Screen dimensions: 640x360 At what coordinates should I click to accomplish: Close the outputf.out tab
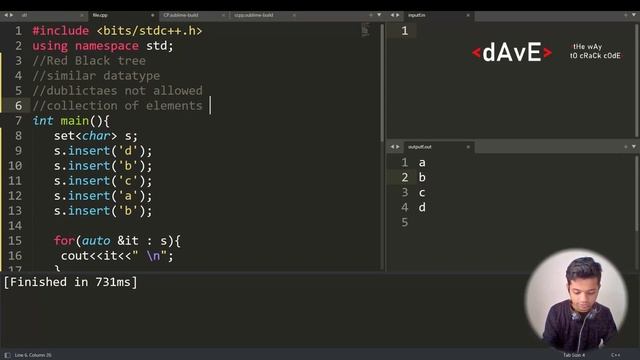pyautogui.click(x=468, y=147)
